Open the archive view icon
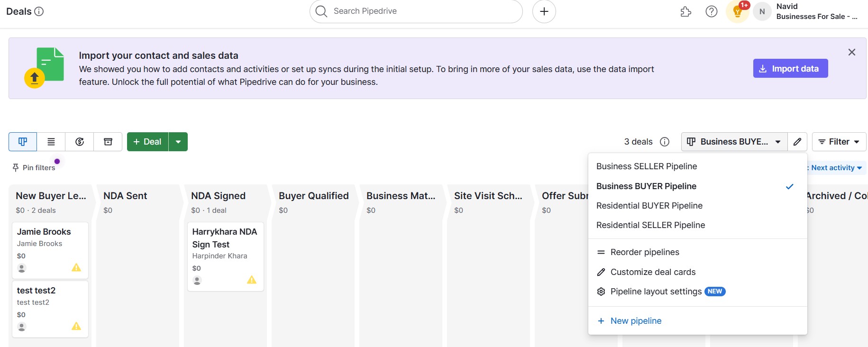 [x=108, y=142]
